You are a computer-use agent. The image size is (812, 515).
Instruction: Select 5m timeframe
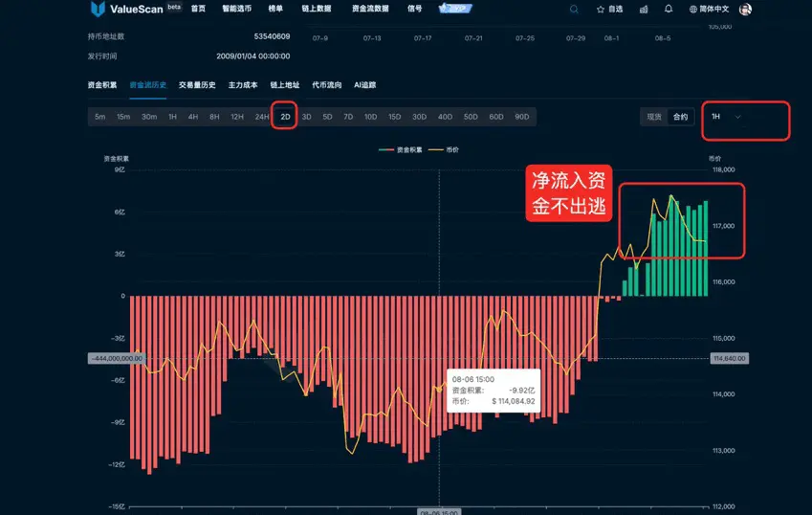click(100, 117)
